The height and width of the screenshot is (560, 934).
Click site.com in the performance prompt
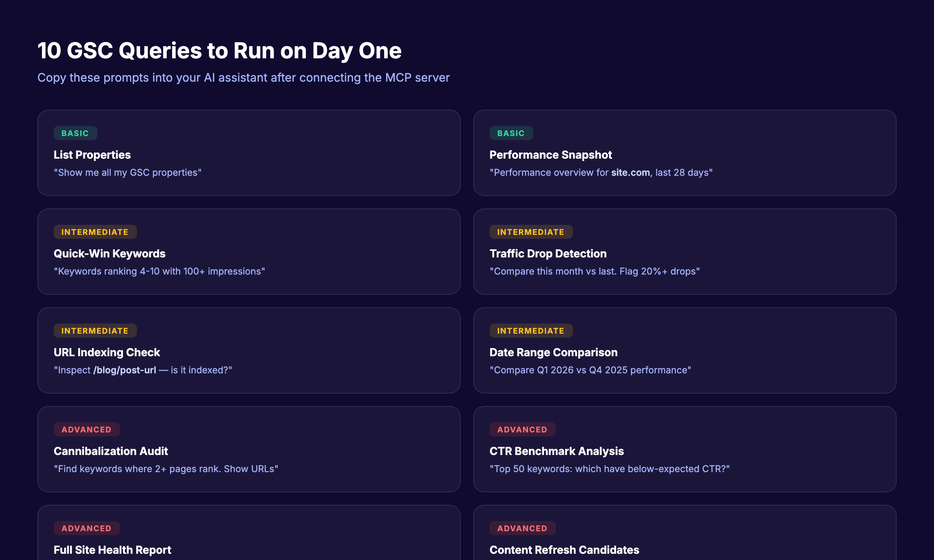click(630, 173)
